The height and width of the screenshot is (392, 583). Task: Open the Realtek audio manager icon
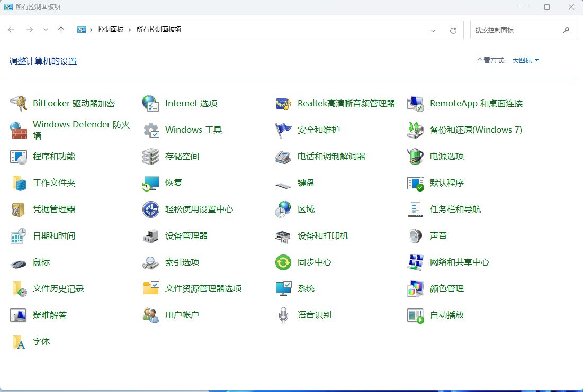tap(283, 103)
